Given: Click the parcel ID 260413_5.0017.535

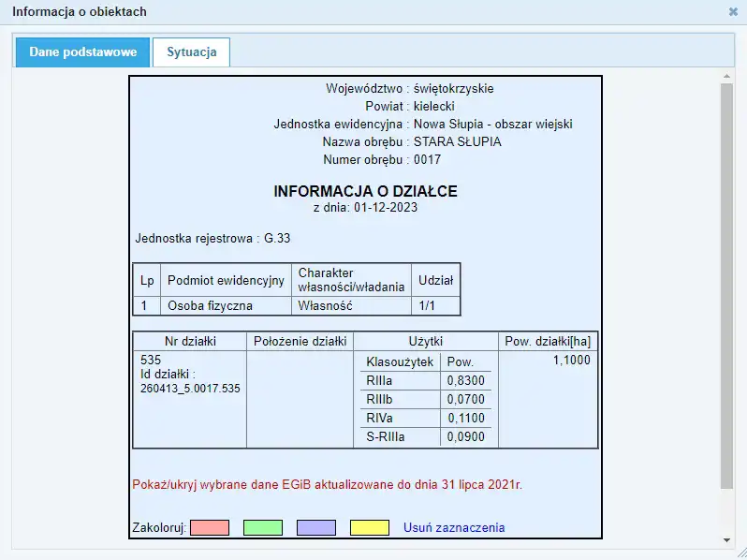Looking at the screenshot, I should click(189, 388).
